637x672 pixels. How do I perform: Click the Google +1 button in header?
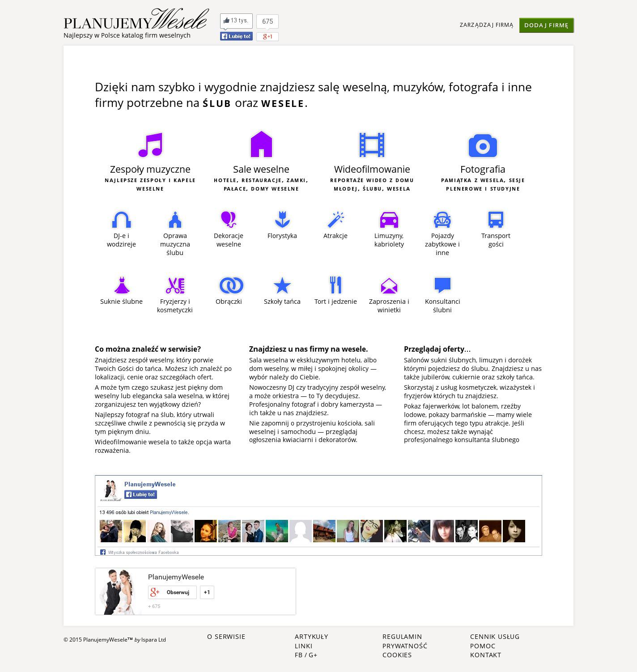[268, 37]
